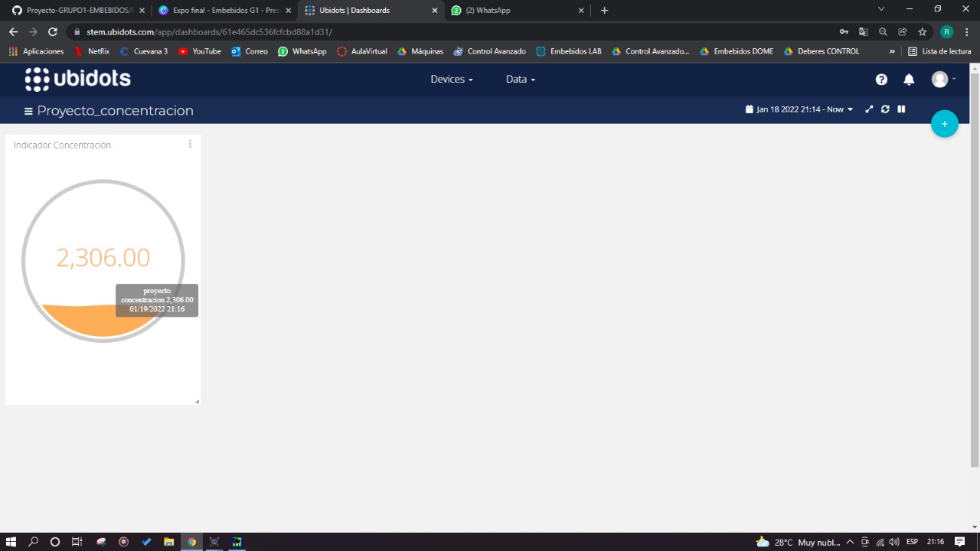Bookmark this page with the star icon
Screen dimensions: 980x551
pyautogui.click(x=922, y=31)
